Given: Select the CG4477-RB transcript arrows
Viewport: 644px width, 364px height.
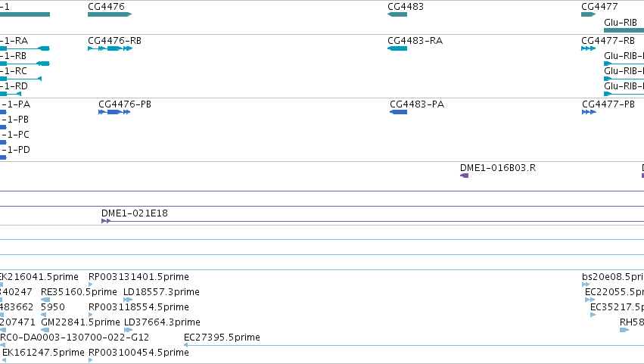Looking at the screenshot, I should pyautogui.click(x=589, y=48).
